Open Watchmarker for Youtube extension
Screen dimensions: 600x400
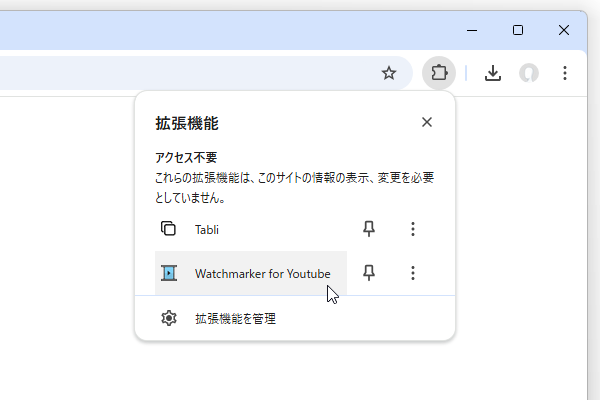[x=251, y=273]
